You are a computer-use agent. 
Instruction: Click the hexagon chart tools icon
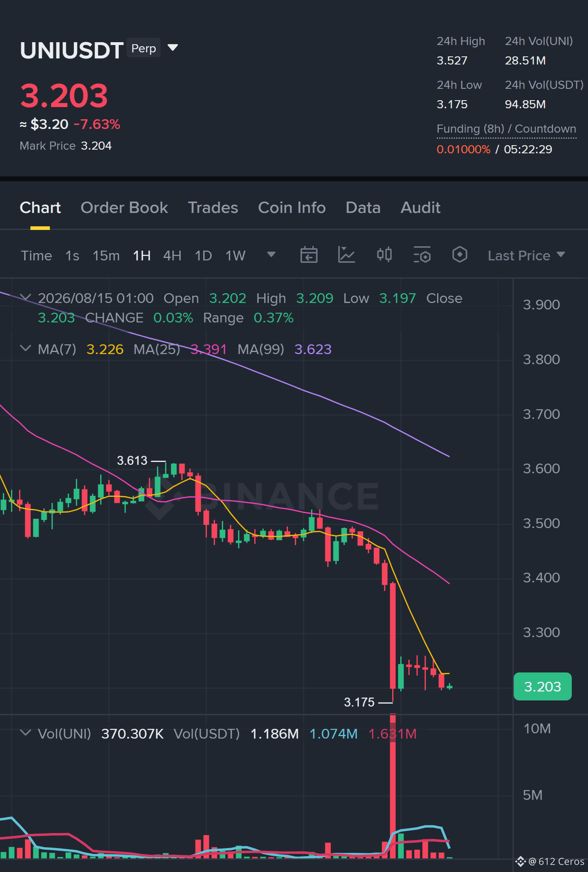459,255
